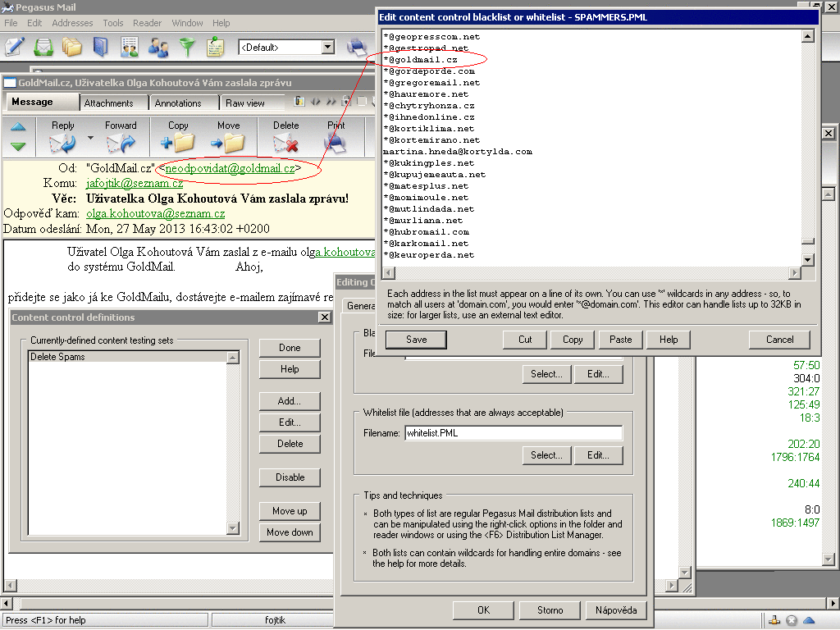This screenshot has height=630, width=840.
Task: Select the Delete Spams testing set
Action: (127, 357)
